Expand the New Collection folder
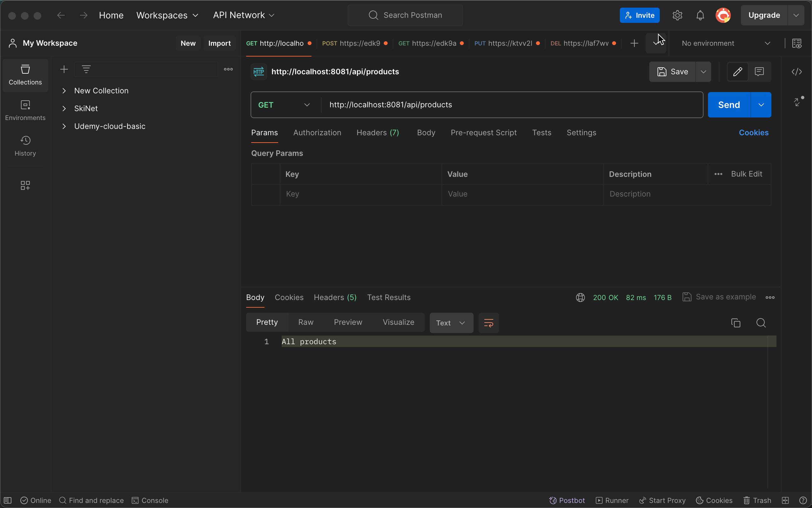The width and height of the screenshot is (812, 508). coord(64,91)
